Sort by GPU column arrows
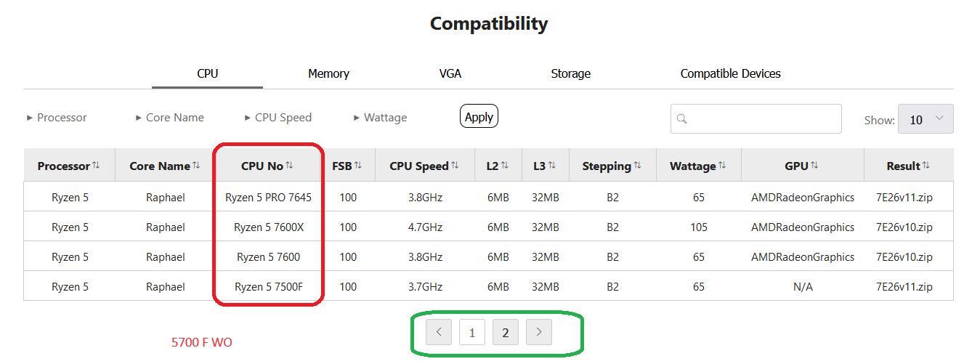The width and height of the screenshot is (980, 364). coord(814,166)
